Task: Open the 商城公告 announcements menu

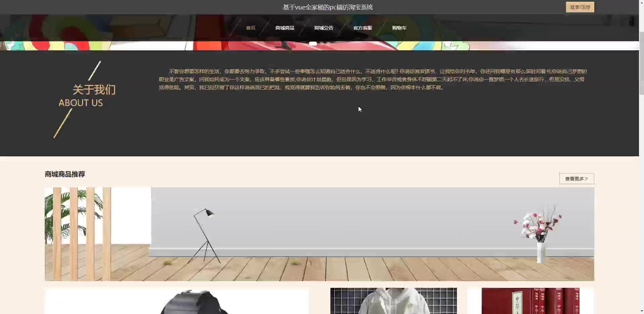Action: pyautogui.click(x=324, y=28)
